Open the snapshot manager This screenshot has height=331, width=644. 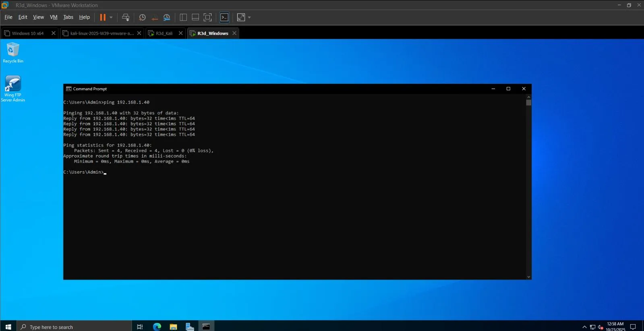pos(167,17)
